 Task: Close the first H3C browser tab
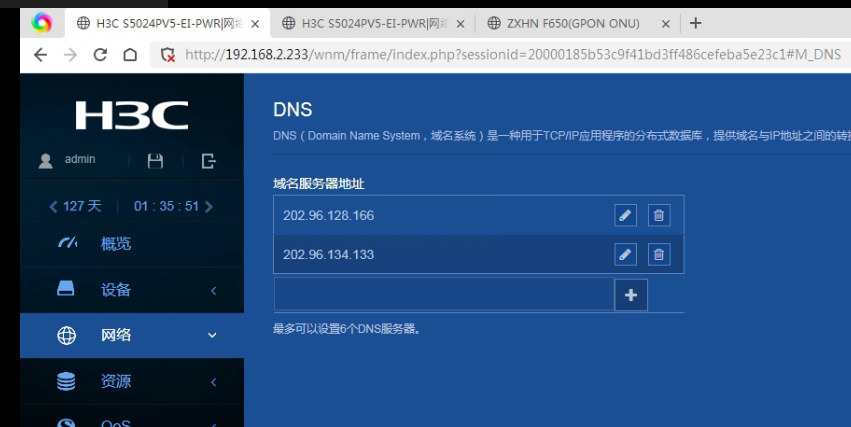[255, 24]
